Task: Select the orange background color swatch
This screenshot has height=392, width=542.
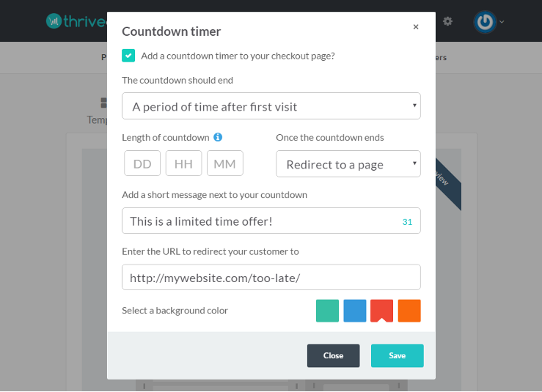Action: tap(409, 311)
